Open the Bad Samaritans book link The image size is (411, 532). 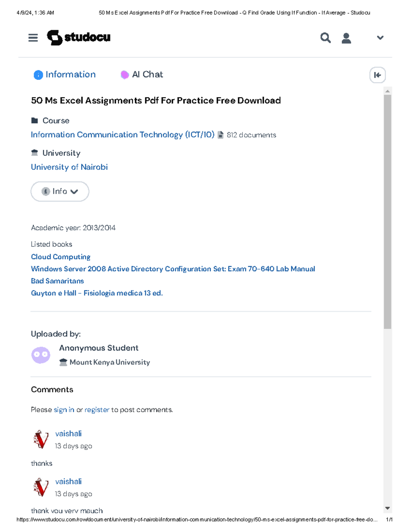tap(57, 281)
